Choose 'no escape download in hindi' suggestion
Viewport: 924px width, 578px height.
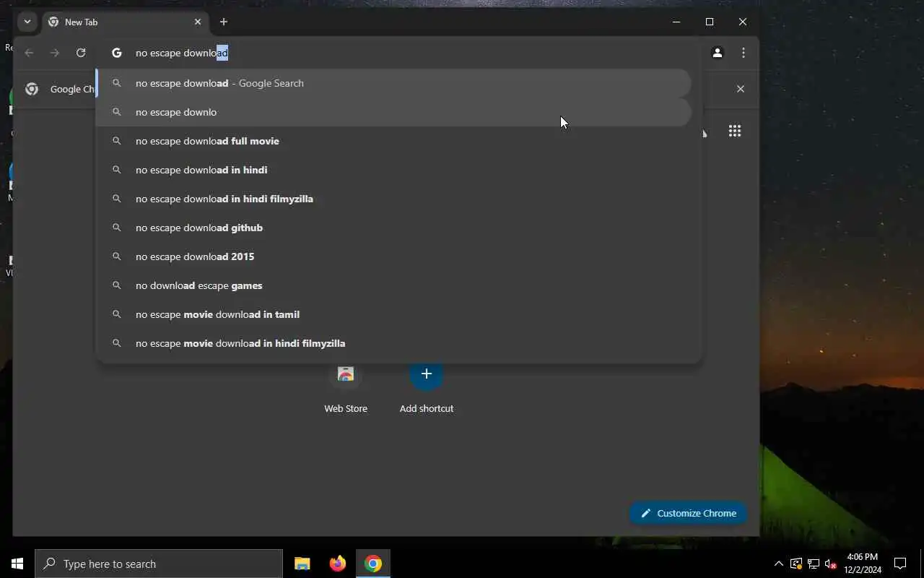(x=394, y=170)
